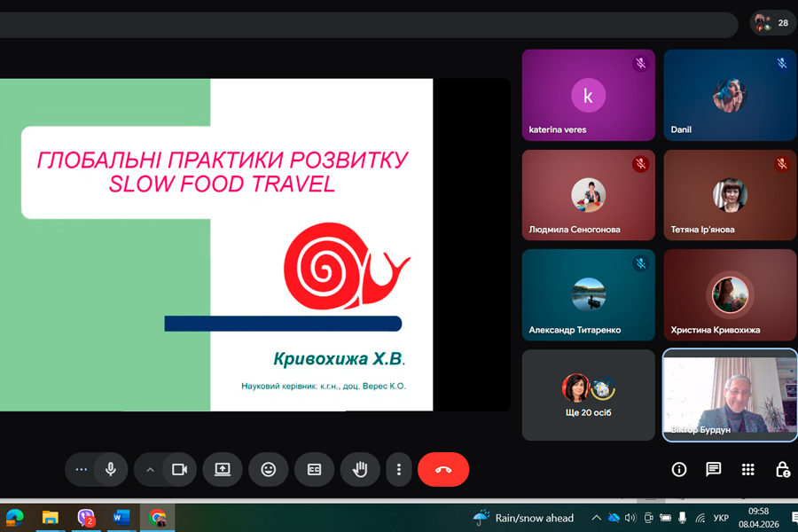
Task: Click the Chrome taskbar icon
Action: [x=157, y=518]
